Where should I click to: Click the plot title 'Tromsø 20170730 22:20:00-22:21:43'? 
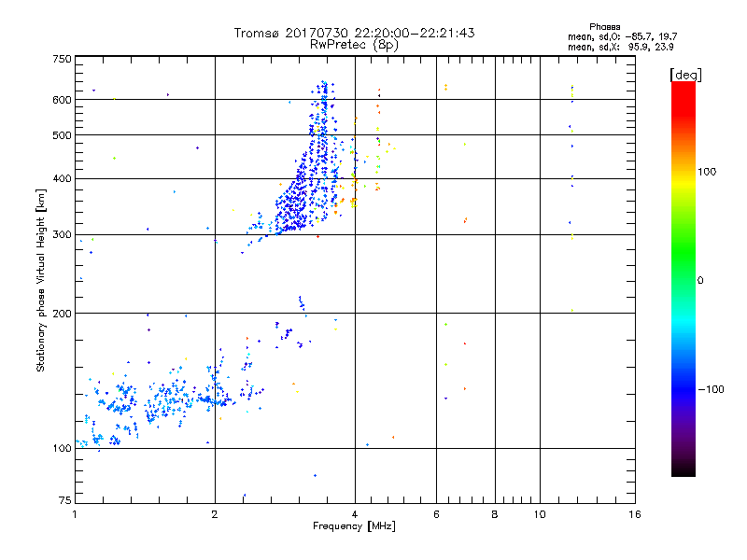click(354, 33)
